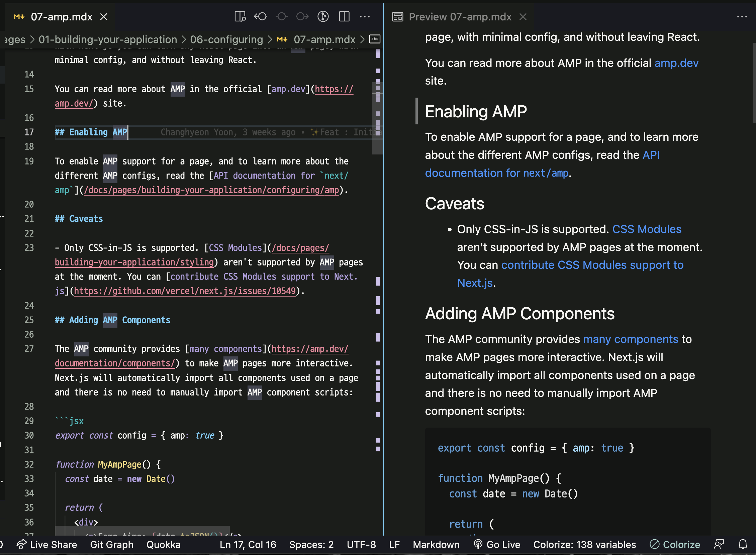
Task: Expand the 06-configuring breadcrumb
Action: coord(226,39)
